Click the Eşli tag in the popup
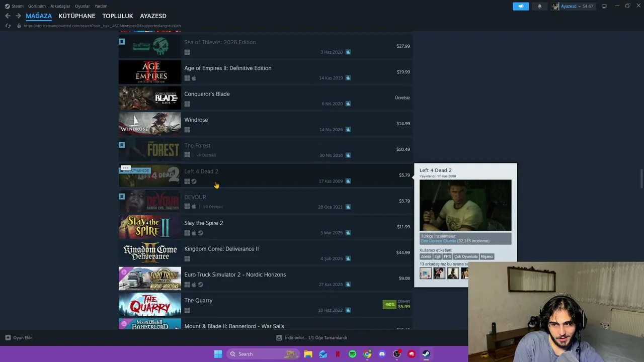 click(438, 256)
